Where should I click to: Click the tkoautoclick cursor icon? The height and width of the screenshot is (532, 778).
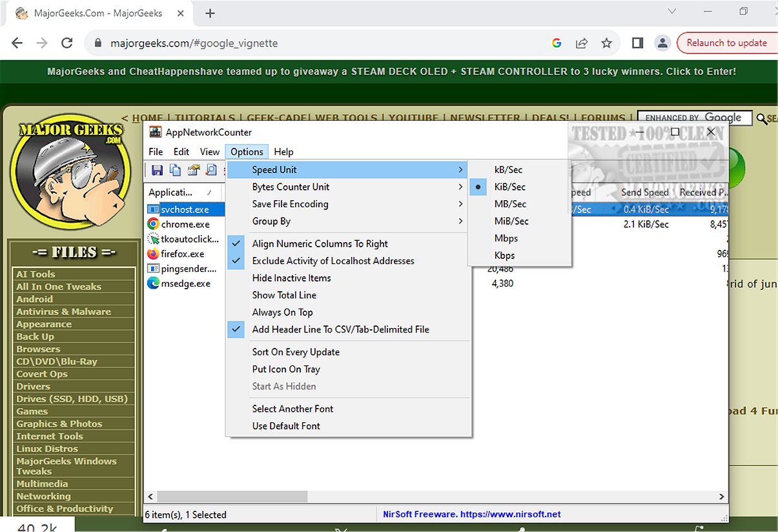pos(153,239)
